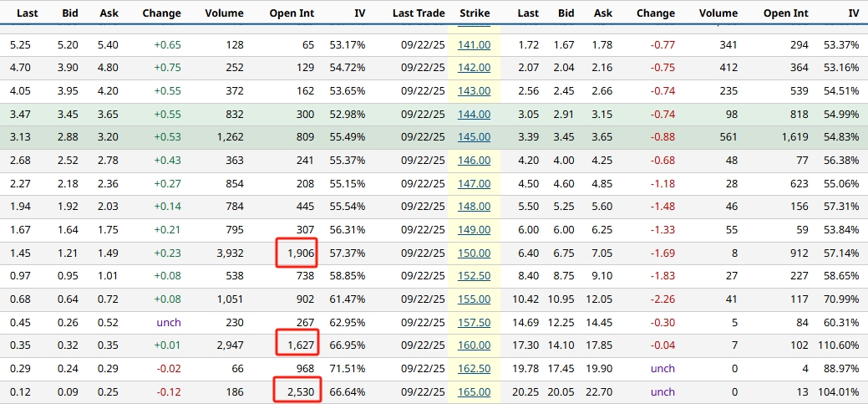This screenshot has width=868, height=404.
Task: Click the 145.00 strike link
Action: [474, 137]
